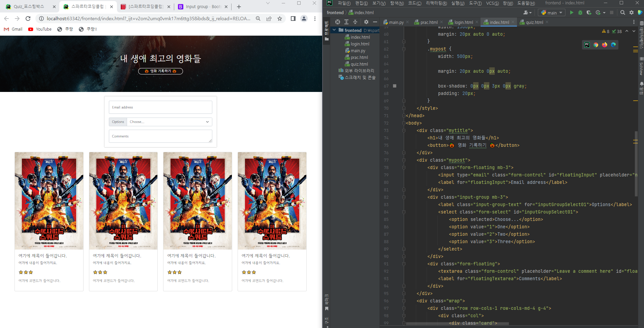Share this page icon in address bar
Viewport: 644px width, 328px height.
pos(269,19)
